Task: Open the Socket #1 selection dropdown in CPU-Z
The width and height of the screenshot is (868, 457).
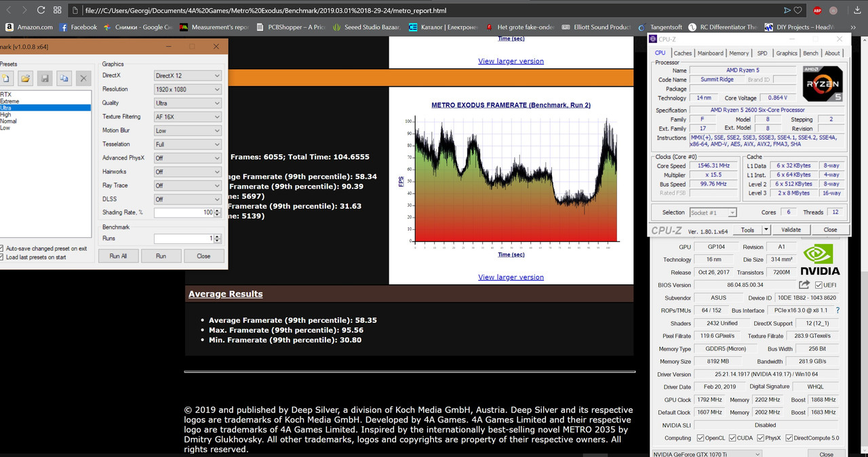Action: pyautogui.click(x=713, y=212)
